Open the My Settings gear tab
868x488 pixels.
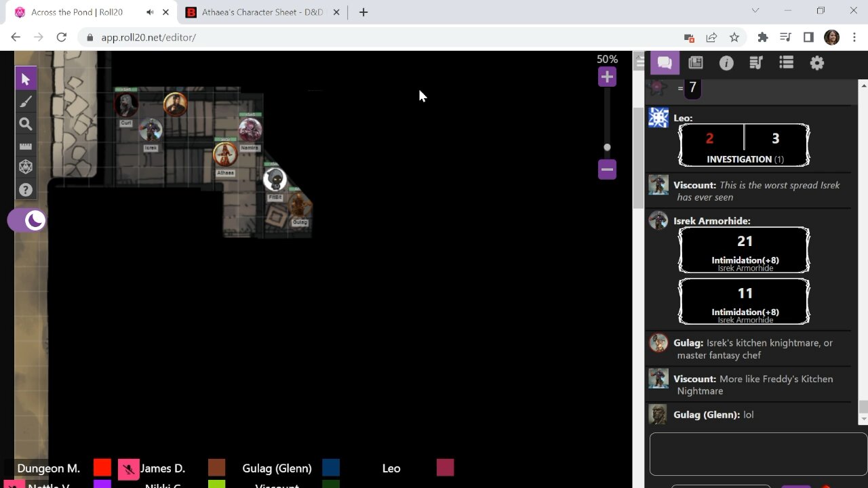(817, 63)
